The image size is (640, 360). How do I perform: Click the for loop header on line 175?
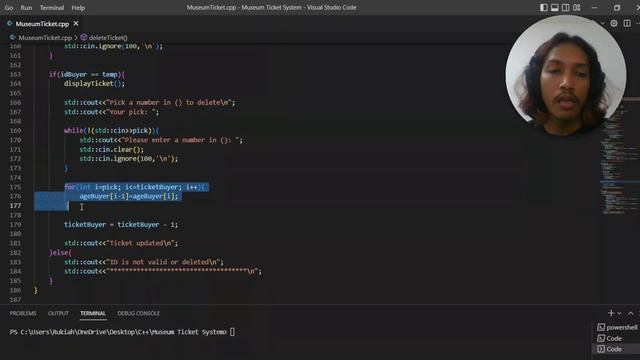coord(136,187)
